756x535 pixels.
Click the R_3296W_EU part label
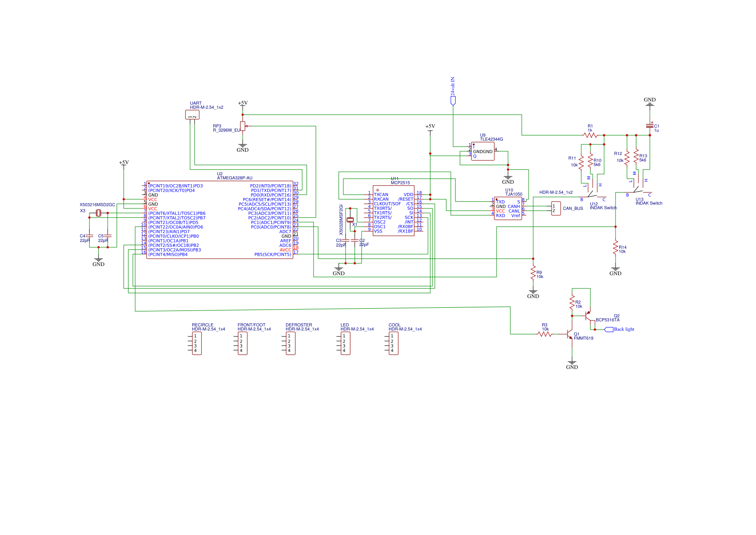[227, 130]
